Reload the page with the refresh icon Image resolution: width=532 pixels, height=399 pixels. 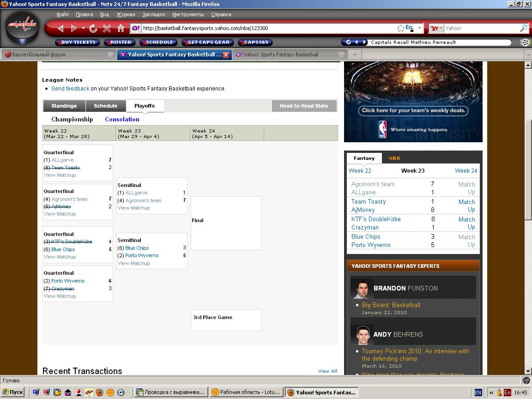click(x=93, y=29)
